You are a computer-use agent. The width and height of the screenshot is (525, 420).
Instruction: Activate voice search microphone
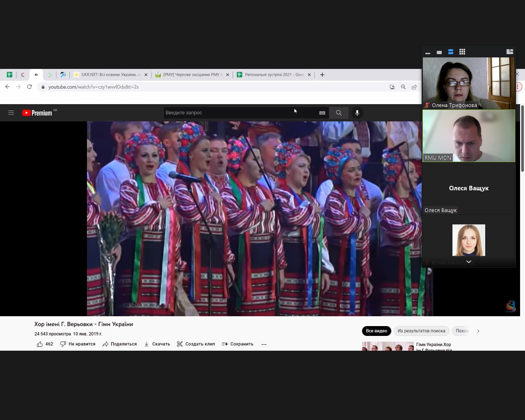357,113
